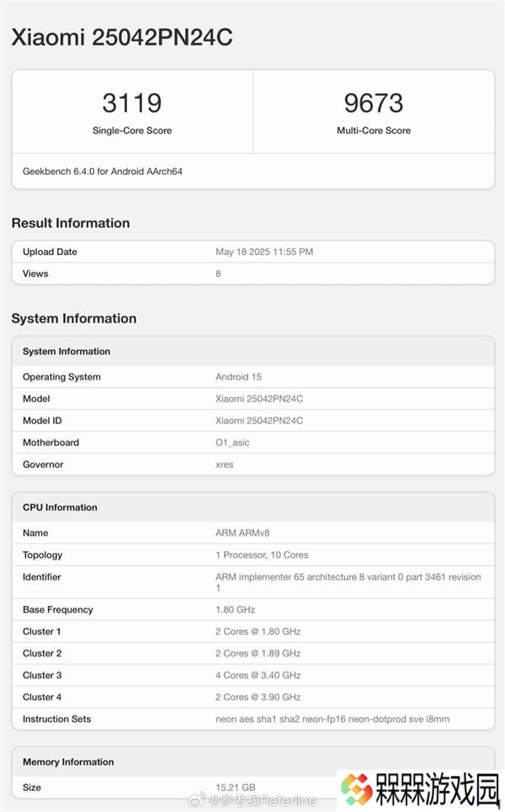The width and height of the screenshot is (505, 812).
Task: Select the 4 Cores @ 3.40 GHz value
Action: (x=258, y=676)
